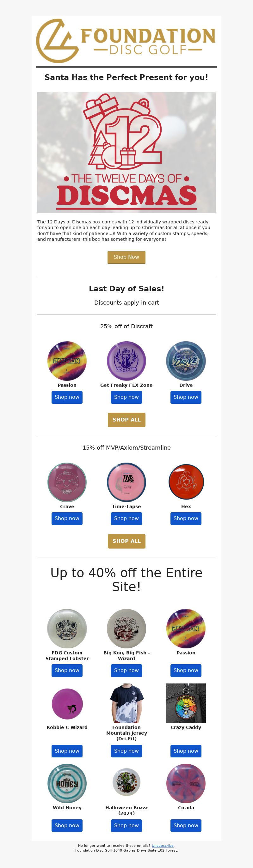
Task: Open the Crave disc thumbnail
Action: pos(67,482)
